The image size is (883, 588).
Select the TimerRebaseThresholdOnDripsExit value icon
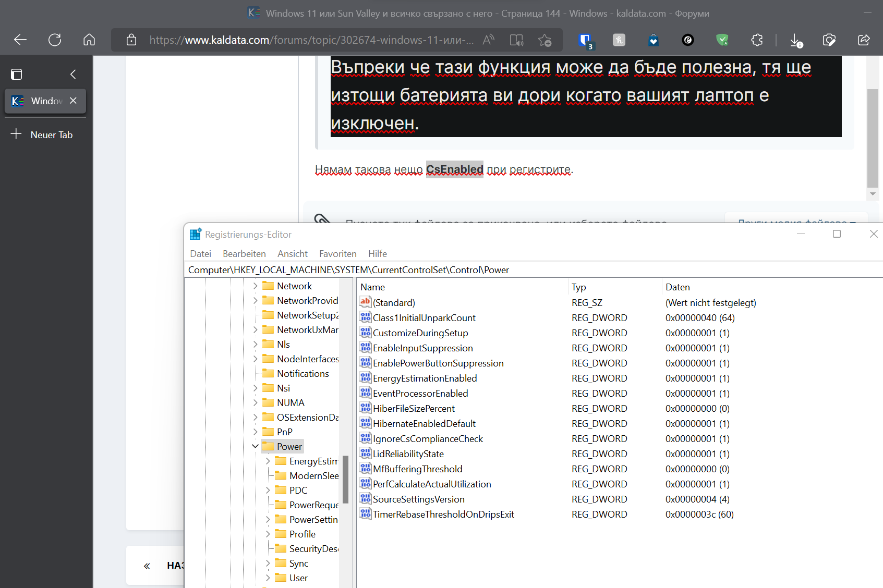click(365, 513)
